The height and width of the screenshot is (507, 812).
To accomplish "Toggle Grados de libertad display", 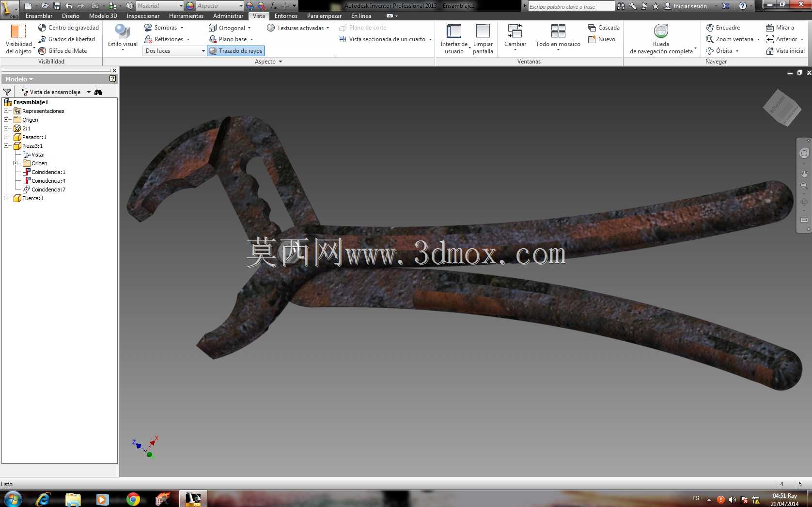I will tap(66, 39).
